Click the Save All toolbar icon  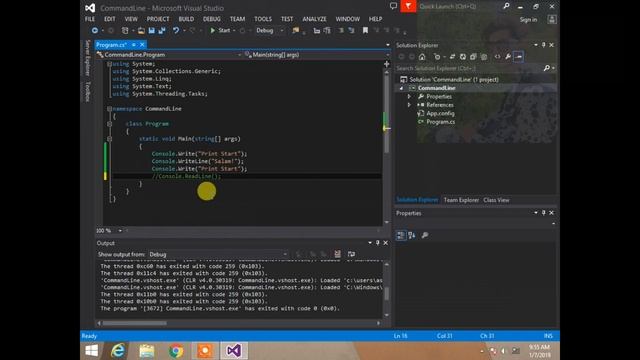162,31
